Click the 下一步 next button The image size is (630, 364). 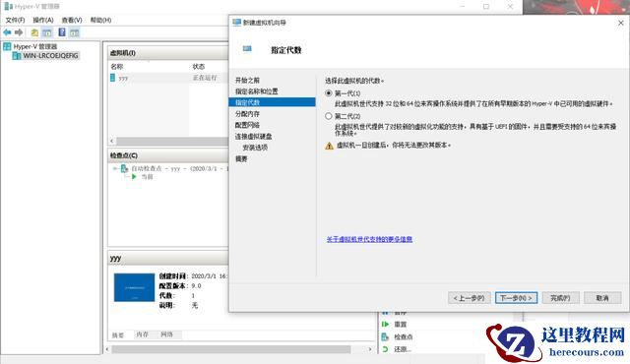516,298
